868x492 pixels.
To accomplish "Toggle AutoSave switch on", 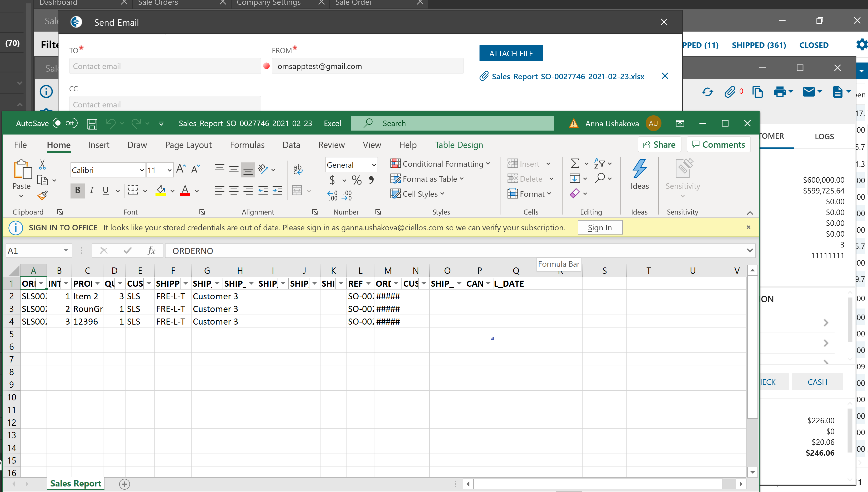I will [65, 123].
